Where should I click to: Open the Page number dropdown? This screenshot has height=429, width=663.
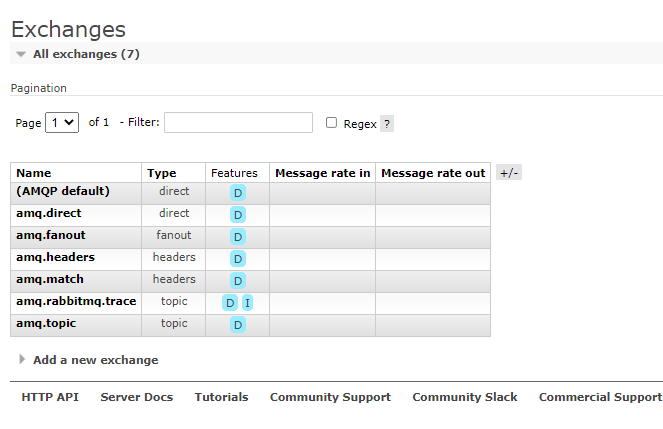(62, 123)
